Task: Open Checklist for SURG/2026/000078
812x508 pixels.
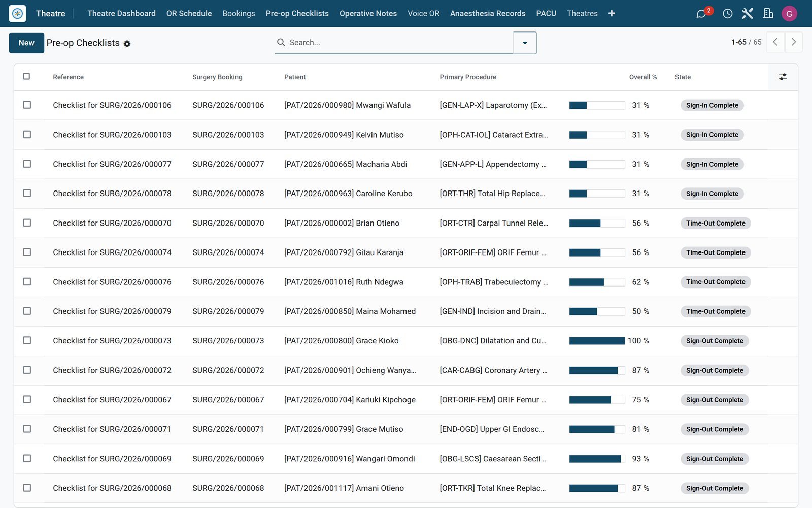Action: pyautogui.click(x=112, y=194)
